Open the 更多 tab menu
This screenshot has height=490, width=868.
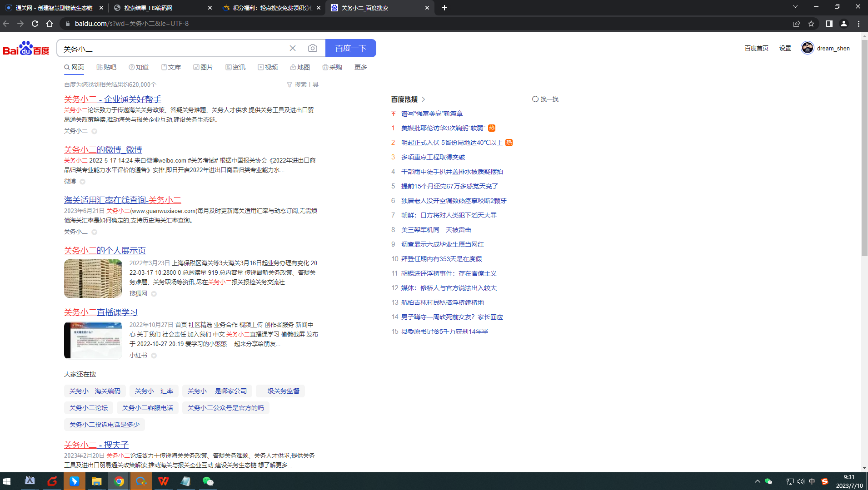[361, 67]
